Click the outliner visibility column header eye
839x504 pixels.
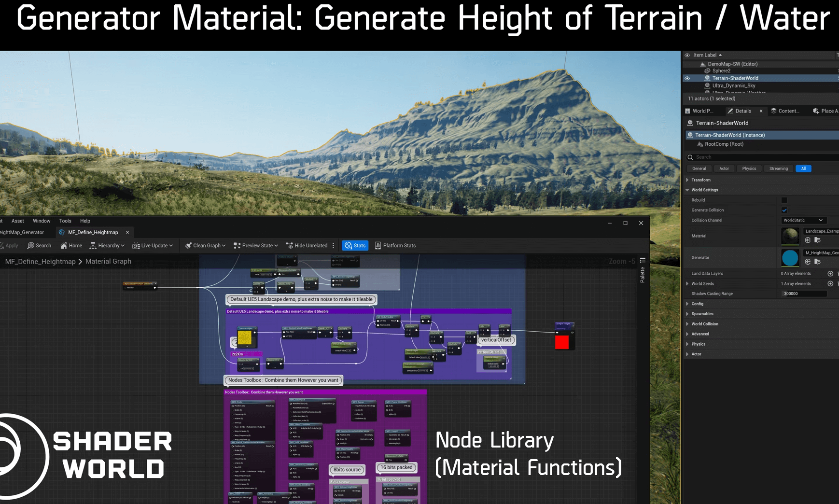[687, 55]
